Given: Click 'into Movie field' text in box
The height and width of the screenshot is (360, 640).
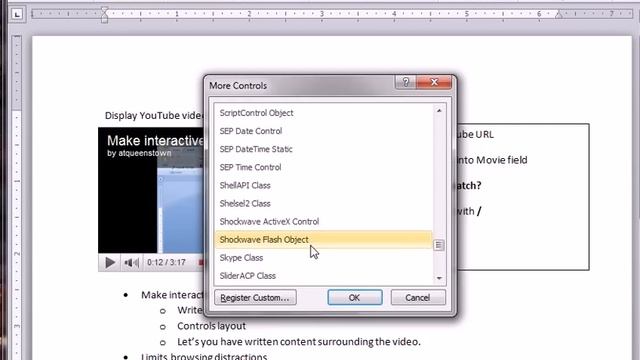Looking at the screenshot, I should click(x=491, y=160).
